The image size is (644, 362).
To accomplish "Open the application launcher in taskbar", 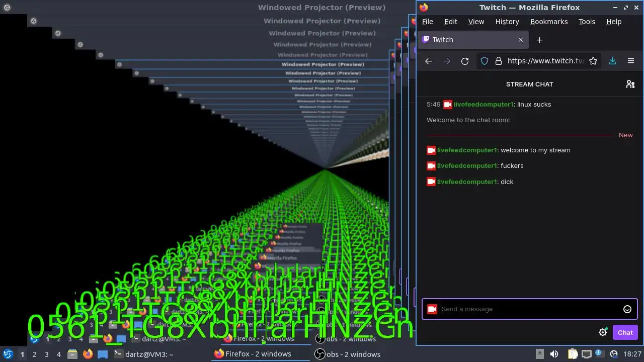I will click(8, 354).
